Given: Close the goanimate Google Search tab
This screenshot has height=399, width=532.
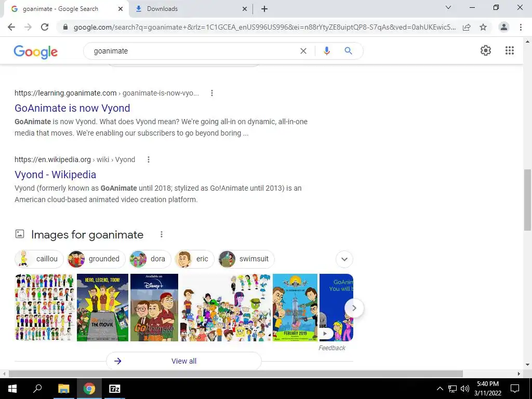Looking at the screenshot, I should 121,9.
